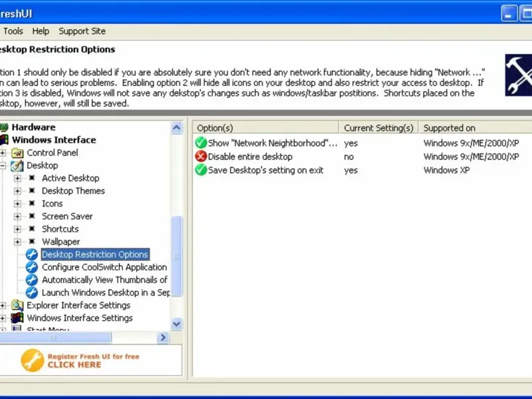
Task: Select the Screen Saver label
Action: tap(67, 216)
